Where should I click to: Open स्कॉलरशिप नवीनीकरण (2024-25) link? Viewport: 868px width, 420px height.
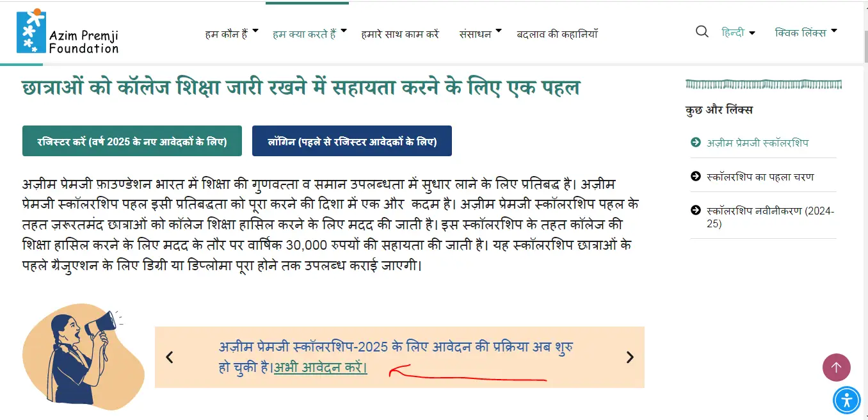[x=770, y=217]
